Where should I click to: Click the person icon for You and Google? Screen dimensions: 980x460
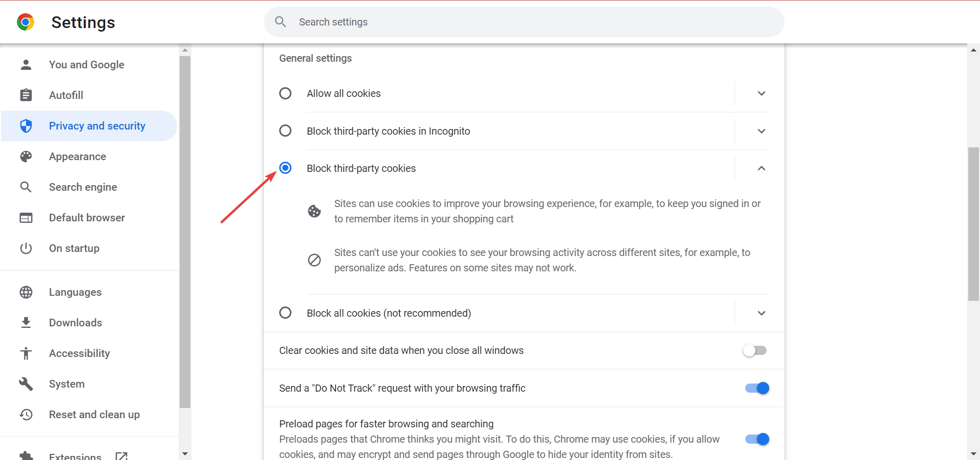26,65
